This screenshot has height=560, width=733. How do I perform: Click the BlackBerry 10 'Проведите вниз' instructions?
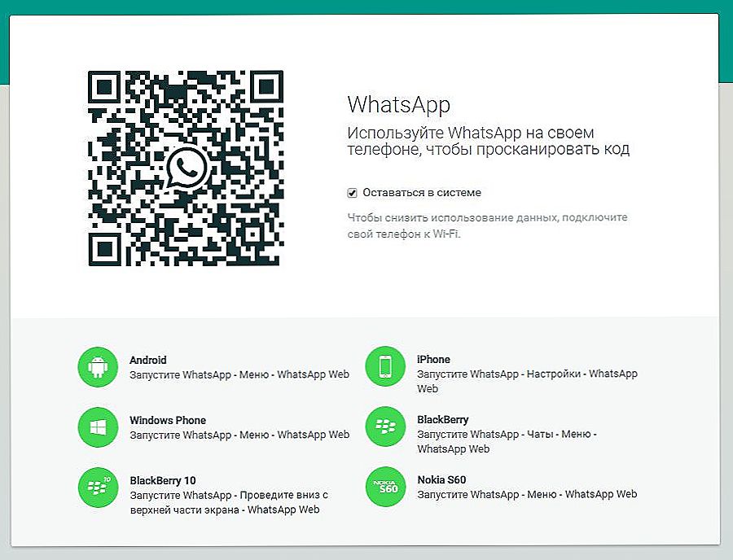[x=229, y=502]
